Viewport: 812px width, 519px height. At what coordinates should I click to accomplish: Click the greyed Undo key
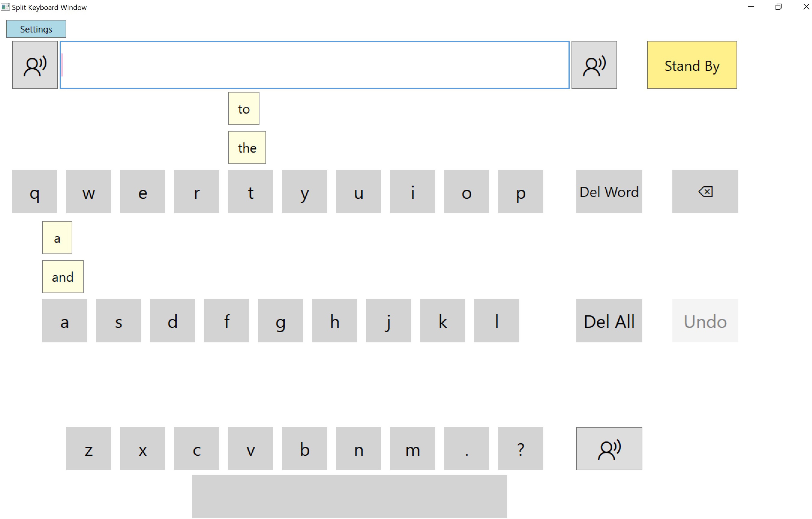tap(705, 321)
